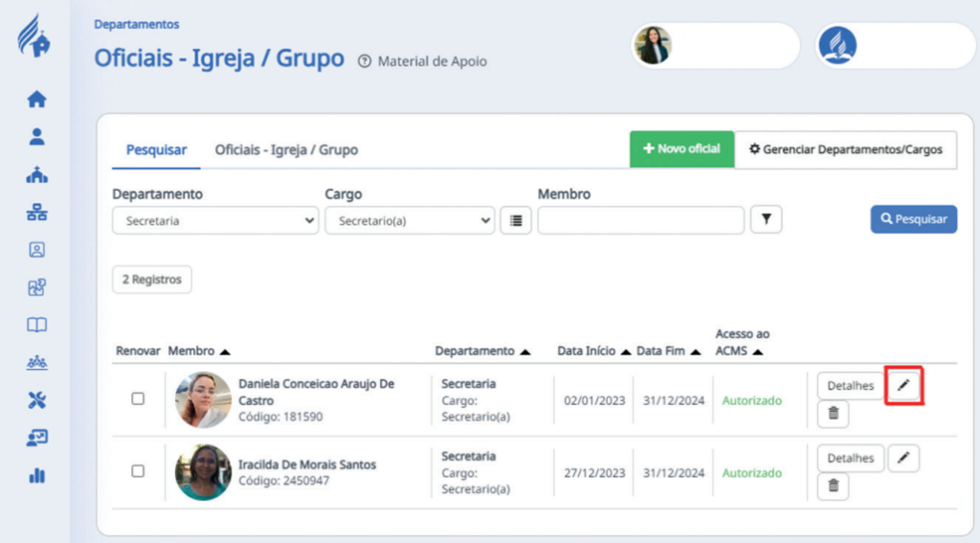Click the list icon next to Cargo

516,220
